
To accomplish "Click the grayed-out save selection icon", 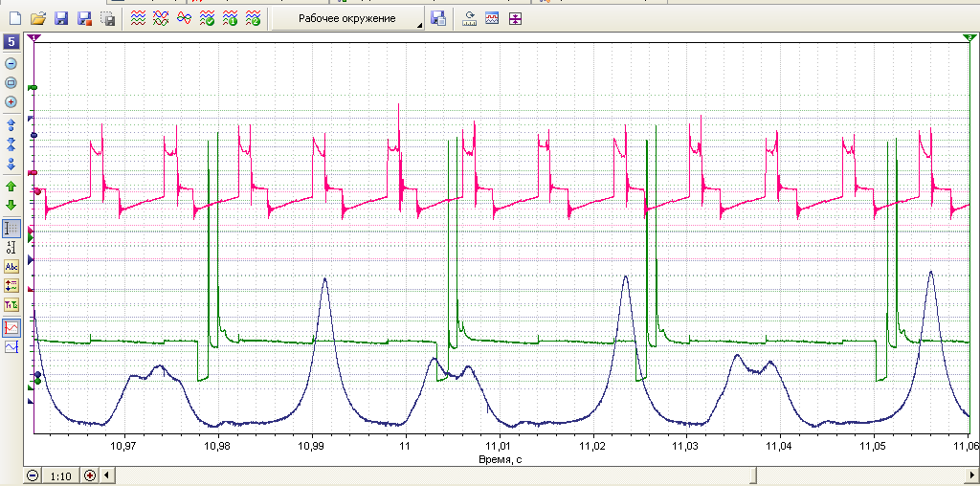I will point(108,19).
